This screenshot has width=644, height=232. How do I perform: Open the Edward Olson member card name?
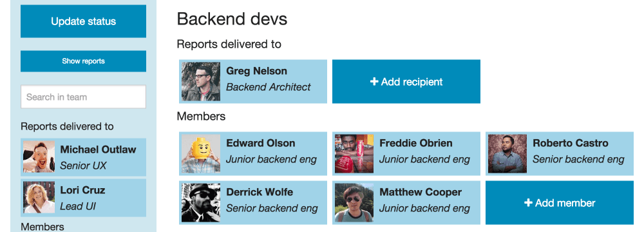coord(261,143)
